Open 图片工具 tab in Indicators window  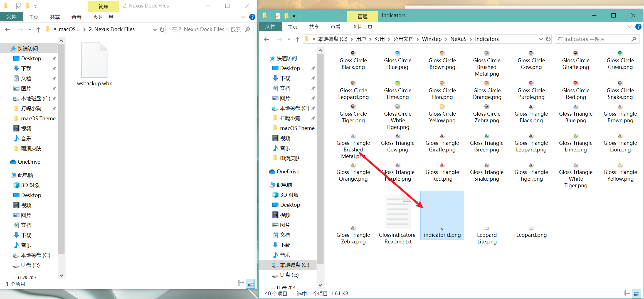point(362,27)
